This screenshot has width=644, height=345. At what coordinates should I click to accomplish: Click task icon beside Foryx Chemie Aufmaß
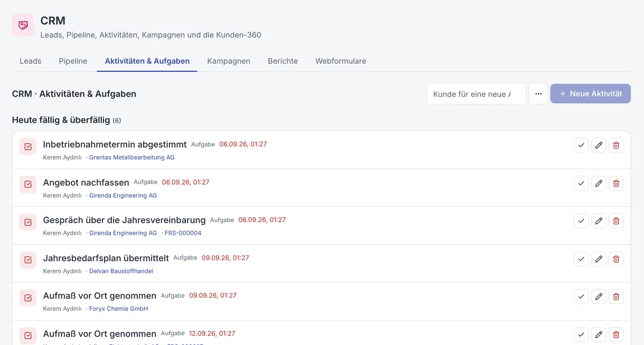click(x=28, y=298)
